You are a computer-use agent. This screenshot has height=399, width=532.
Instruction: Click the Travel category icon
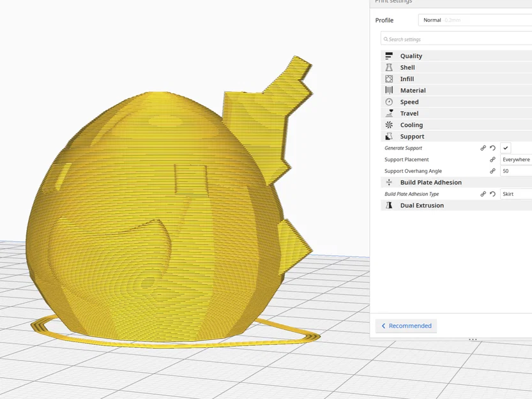[x=389, y=114]
